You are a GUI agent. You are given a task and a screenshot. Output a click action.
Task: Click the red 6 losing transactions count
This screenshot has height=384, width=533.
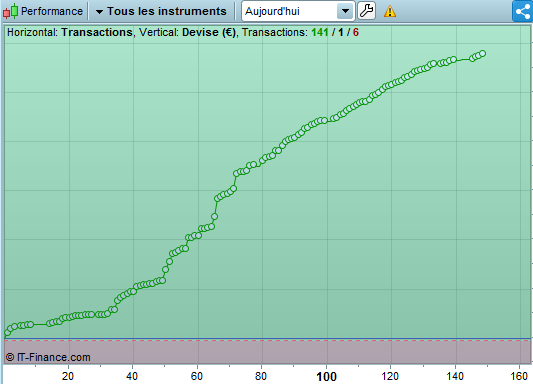[356, 32]
